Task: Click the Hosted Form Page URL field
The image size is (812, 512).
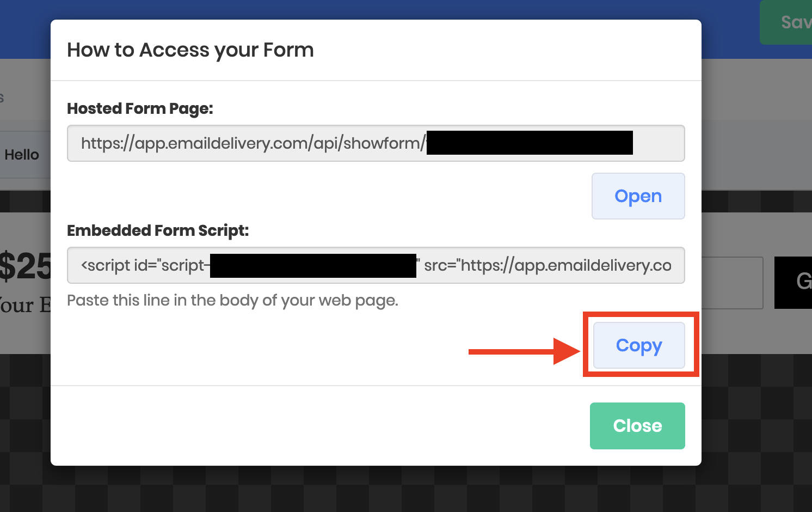Action: pos(376,143)
